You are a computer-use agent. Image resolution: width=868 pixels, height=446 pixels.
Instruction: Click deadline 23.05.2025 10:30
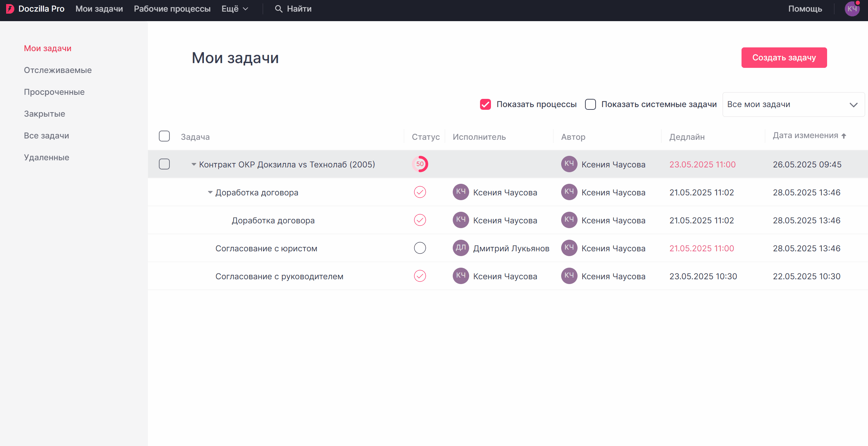click(703, 276)
